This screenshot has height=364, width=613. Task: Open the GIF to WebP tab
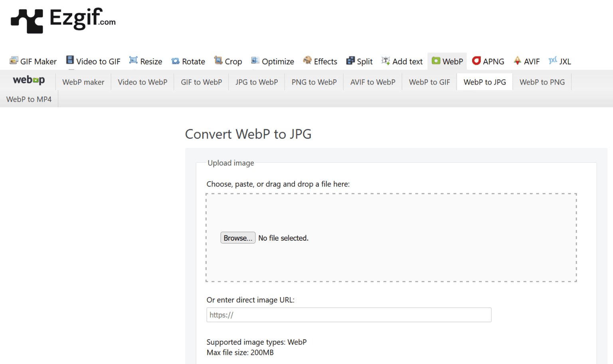coord(201,82)
